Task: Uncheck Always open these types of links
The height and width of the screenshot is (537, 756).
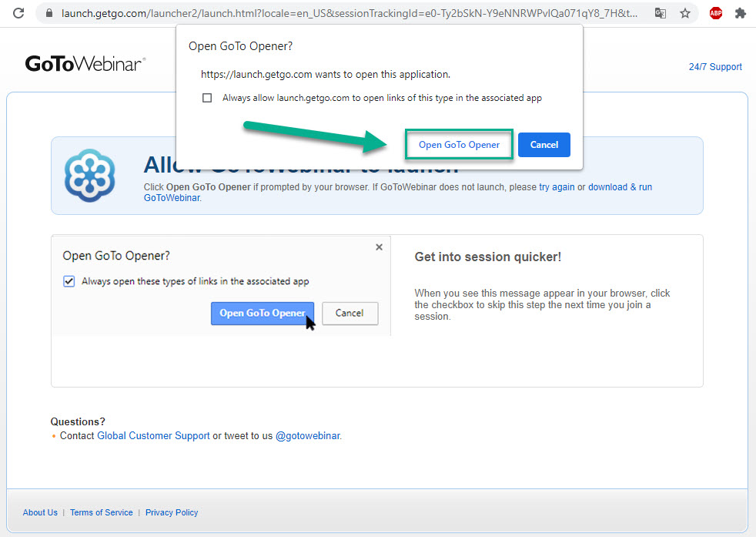Action: [x=69, y=281]
